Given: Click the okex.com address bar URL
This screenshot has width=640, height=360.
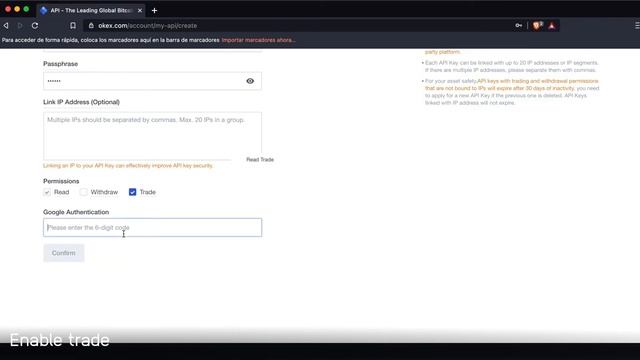Looking at the screenshot, I should 147,25.
